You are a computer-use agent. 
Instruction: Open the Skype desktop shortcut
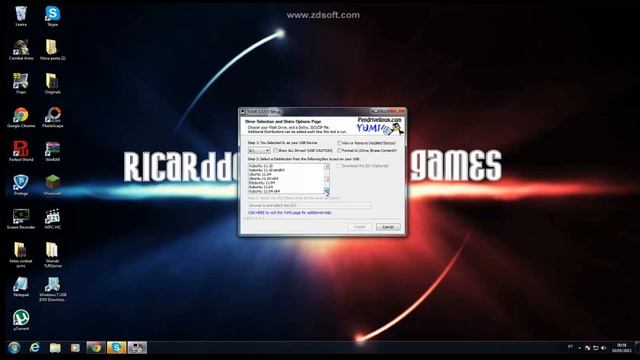point(52,16)
